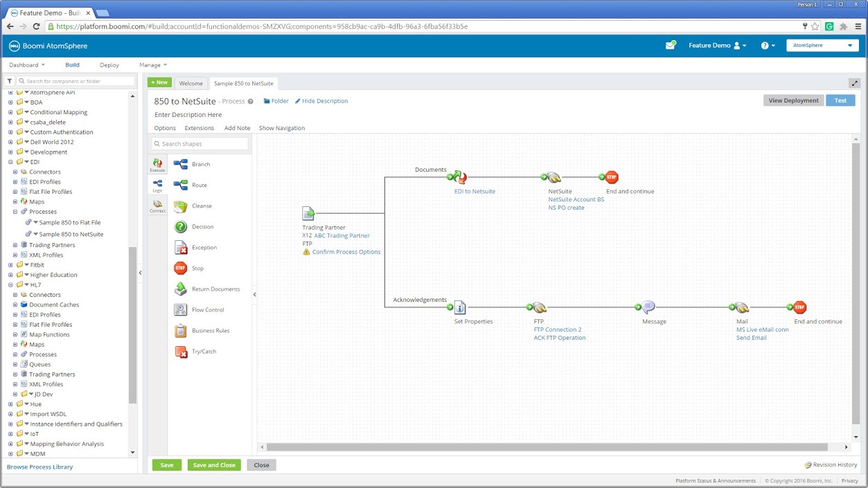Go back in browser history
The height and width of the screenshot is (488, 868).
pyautogui.click(x=10, y=26)
